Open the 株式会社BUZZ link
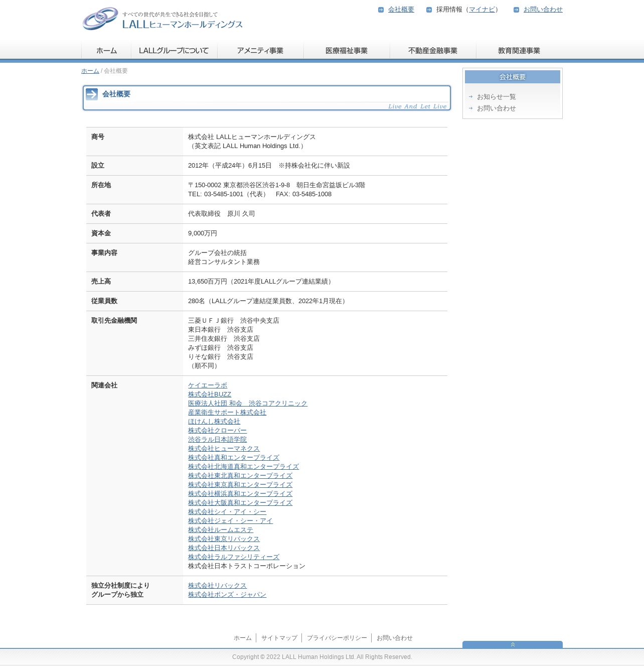644x666 pixels. (210, 394)
